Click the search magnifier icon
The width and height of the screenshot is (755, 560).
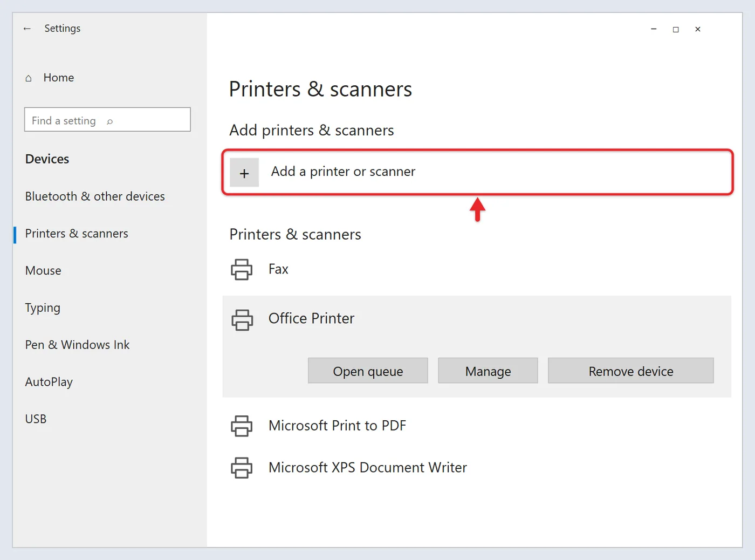[109, 121]
